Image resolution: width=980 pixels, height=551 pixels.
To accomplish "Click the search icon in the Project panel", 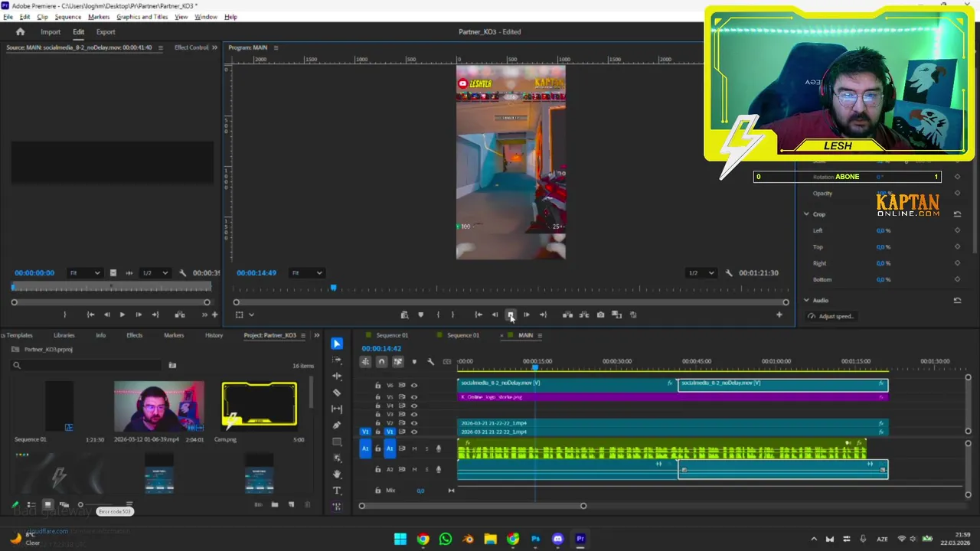I will 17,366.
